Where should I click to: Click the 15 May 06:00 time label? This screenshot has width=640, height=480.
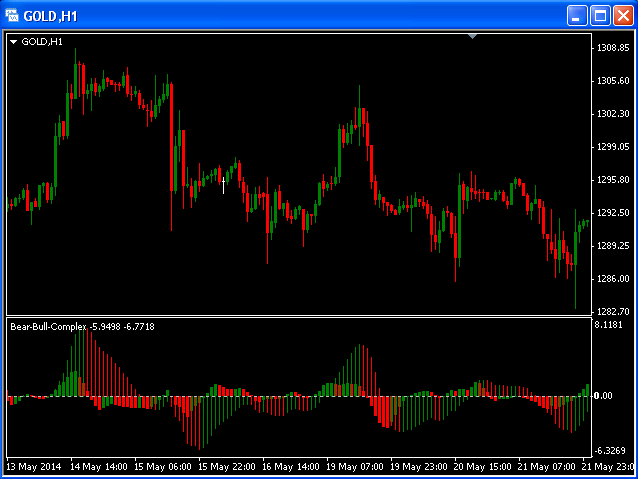(163, 467)
